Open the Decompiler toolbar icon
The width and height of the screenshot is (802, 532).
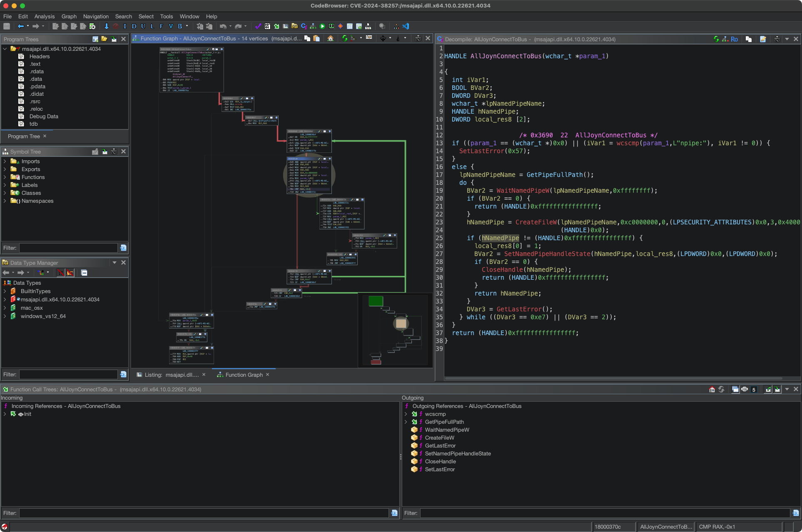[304, 26]
